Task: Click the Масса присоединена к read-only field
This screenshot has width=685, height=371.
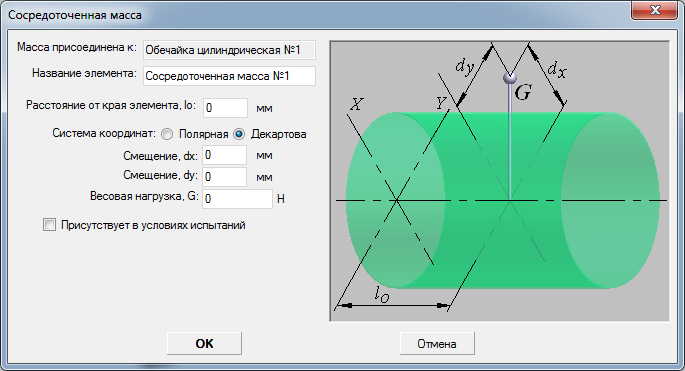Action: click(x=229, y=50)
